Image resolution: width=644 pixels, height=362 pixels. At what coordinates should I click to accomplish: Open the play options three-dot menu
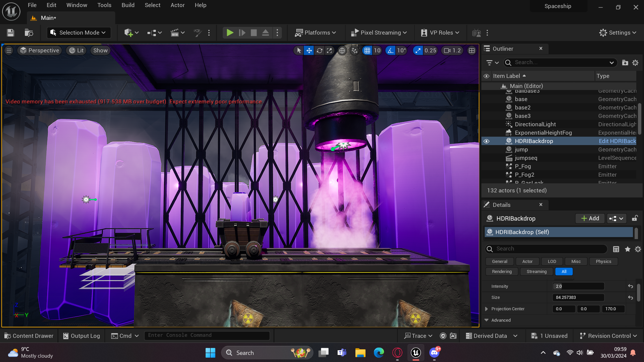pyautogui.click(x=277, y=33)
